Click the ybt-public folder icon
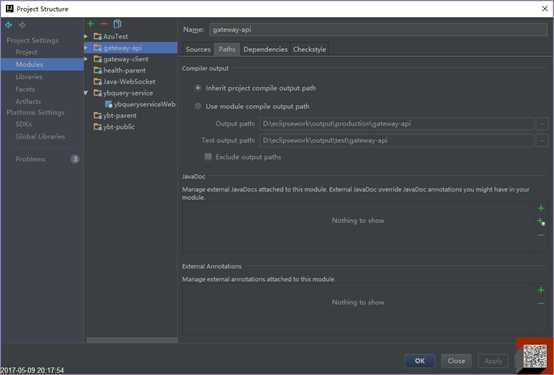 [x=98, y=127]
